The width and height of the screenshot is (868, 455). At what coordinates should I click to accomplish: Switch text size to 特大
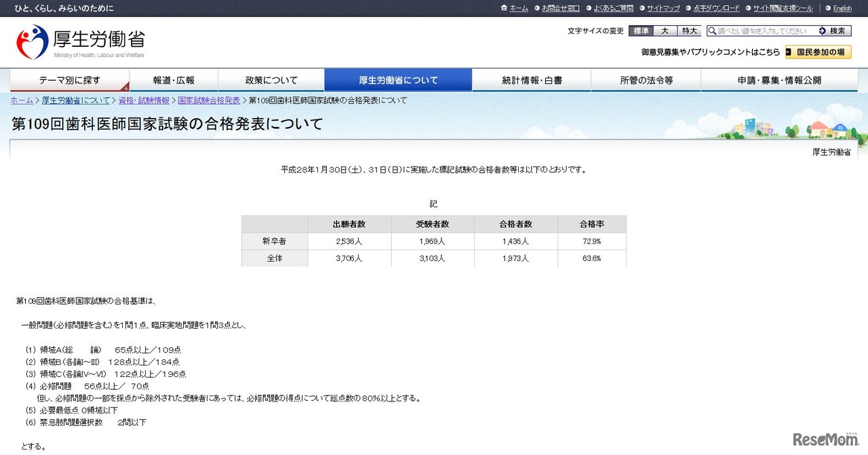(x=690, y=31)
